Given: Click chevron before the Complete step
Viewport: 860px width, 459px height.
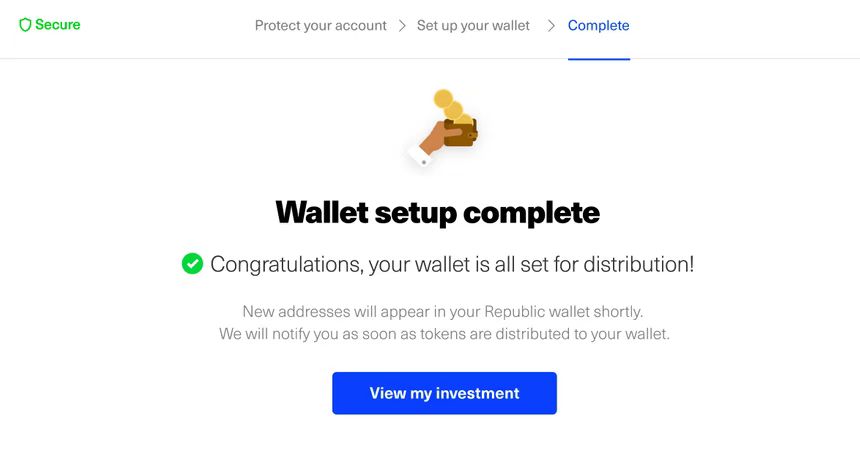Looking at the screenshot, I should pyautogui.click(x=551, y=26).
